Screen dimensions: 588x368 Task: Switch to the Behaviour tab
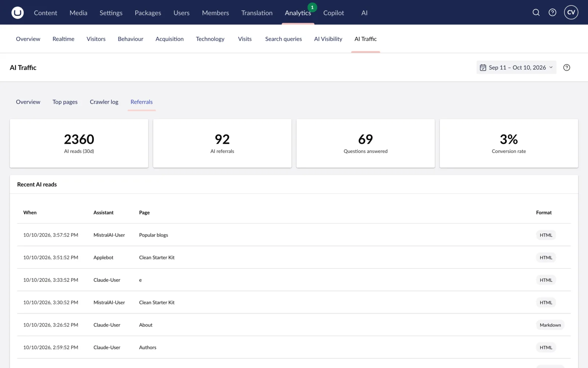130,39
